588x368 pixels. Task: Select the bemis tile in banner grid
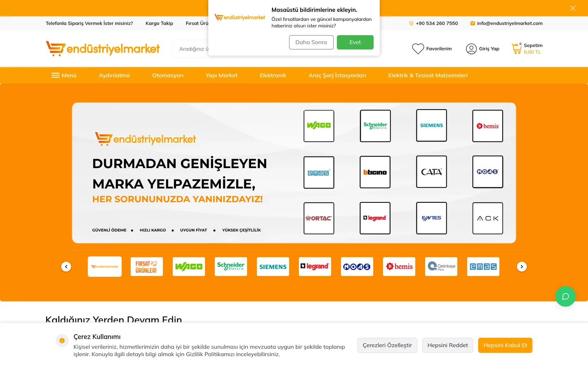(x=488, y=126)
